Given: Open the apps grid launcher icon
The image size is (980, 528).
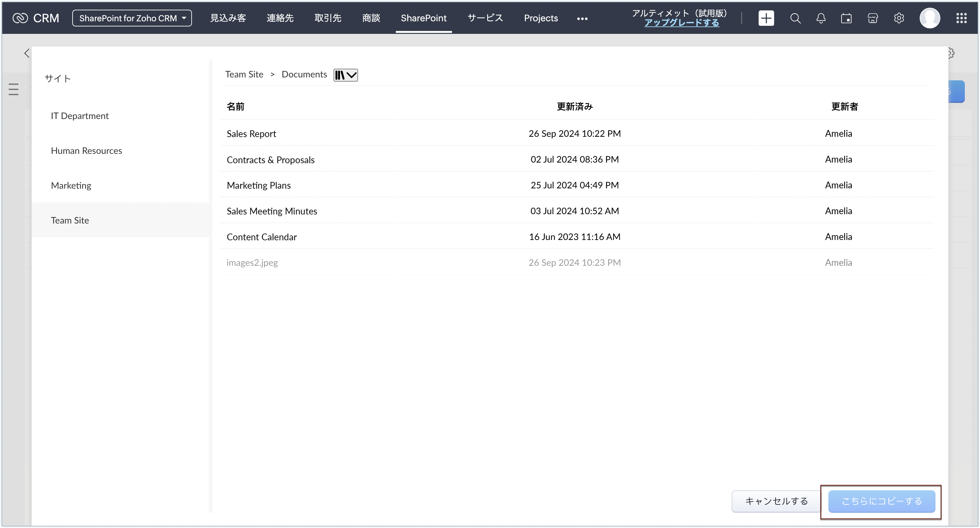Looking at the screenshot, I should pyautogui.click(x=961, y=18).
